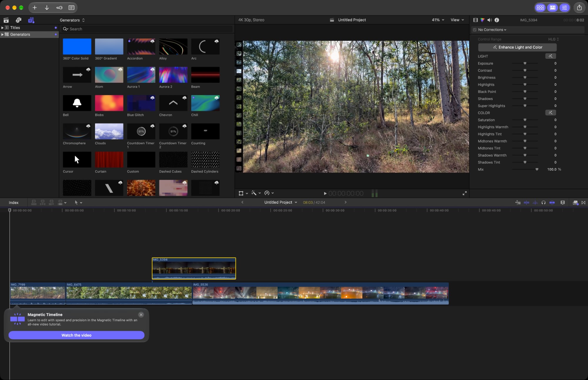Close the Magnetic Timeline tip

pos(141,315)
